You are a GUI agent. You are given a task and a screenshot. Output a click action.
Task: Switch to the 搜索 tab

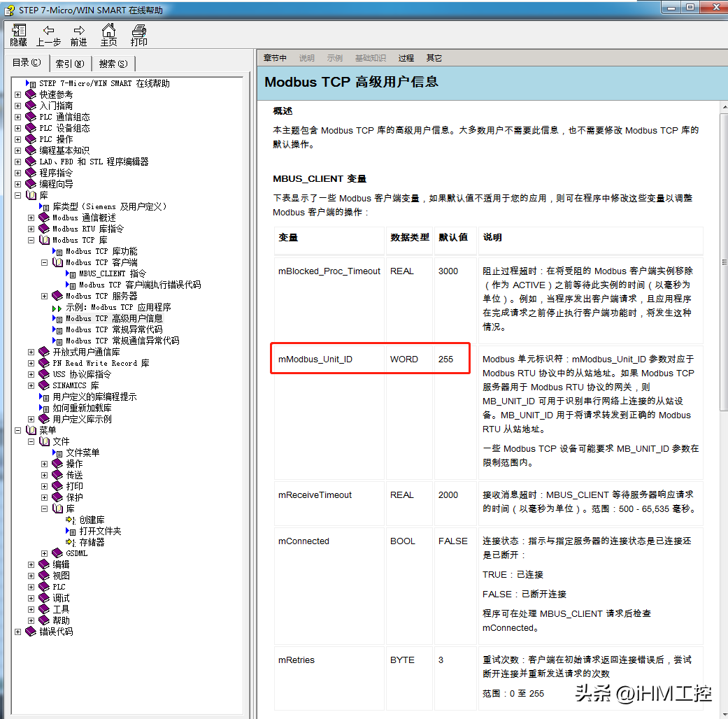point(113,64)
